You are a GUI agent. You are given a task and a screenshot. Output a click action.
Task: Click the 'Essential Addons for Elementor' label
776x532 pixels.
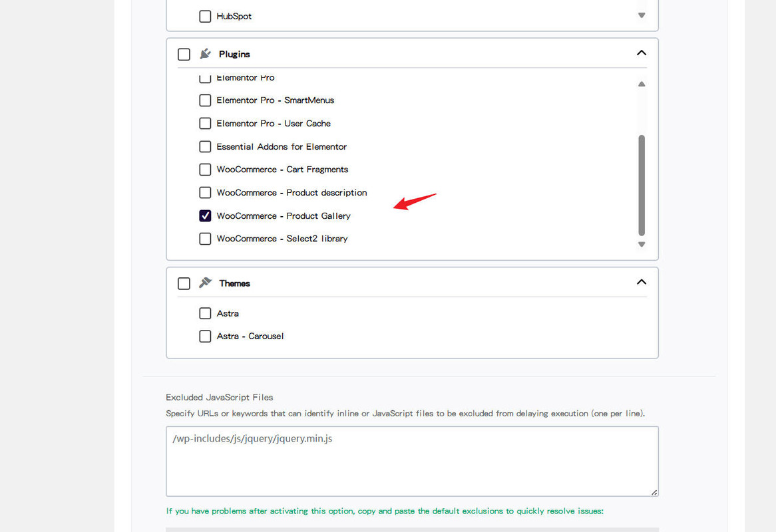click(x=282, y=147)
